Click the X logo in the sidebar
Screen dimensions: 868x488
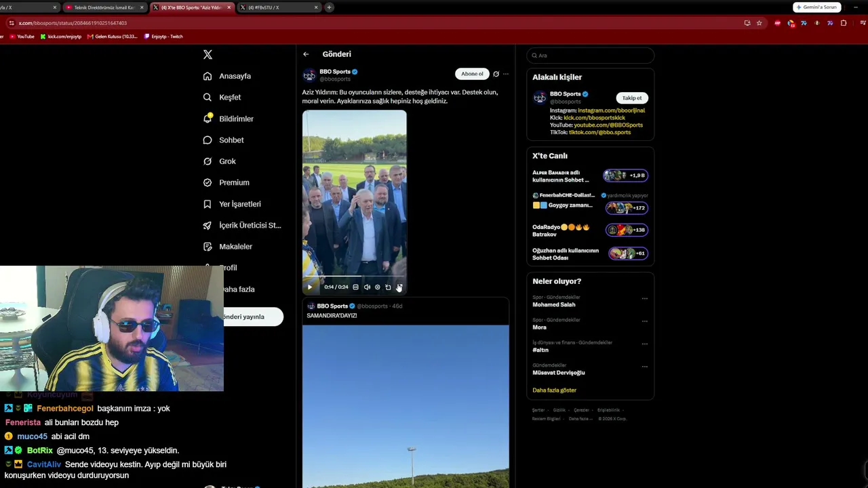pyautogui.click(x=208, y=54)
